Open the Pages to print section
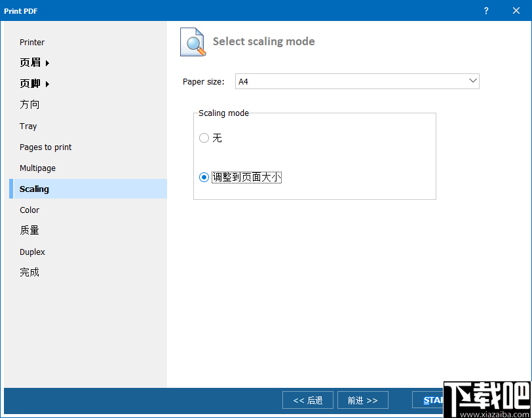 point(45,147)
